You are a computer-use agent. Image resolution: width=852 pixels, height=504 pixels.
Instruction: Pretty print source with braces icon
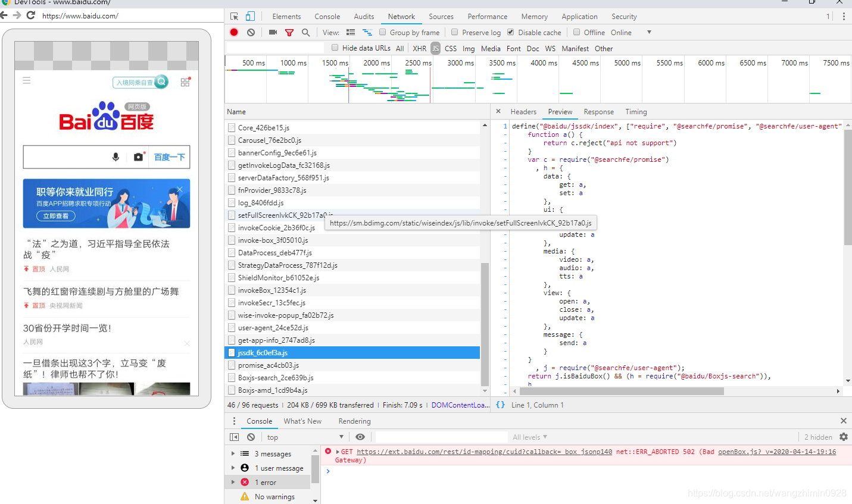(x=501, y=405)
